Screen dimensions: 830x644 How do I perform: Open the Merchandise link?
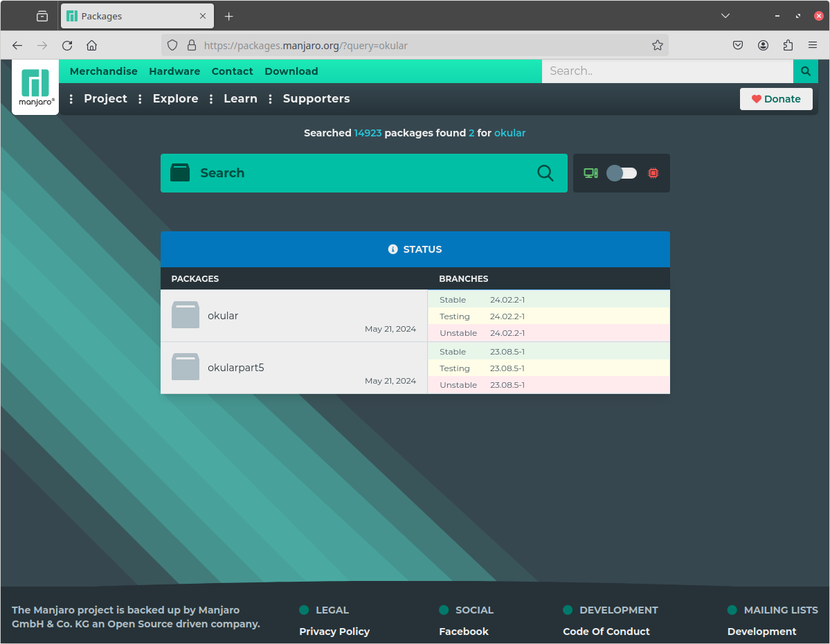tap(104, 71)
